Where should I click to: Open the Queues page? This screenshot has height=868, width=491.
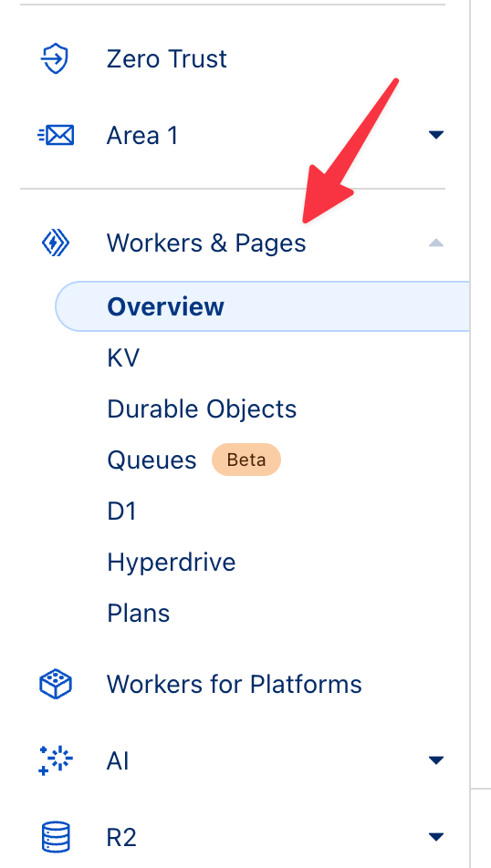(x=151, y=460)
